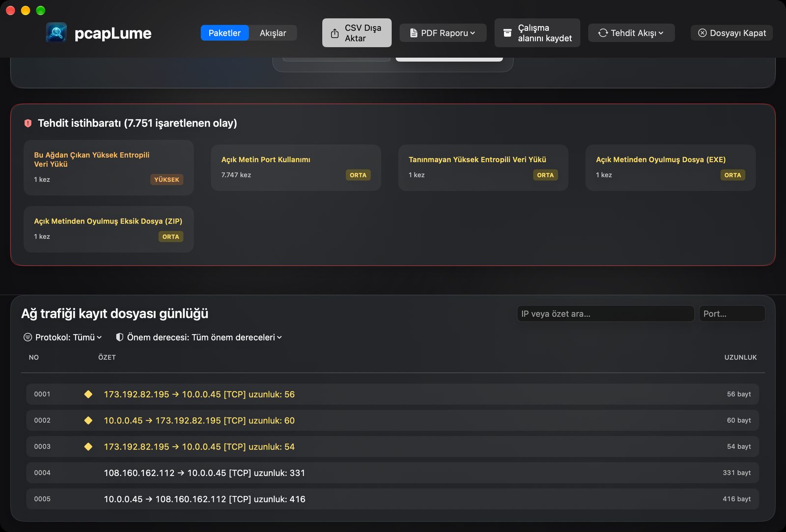Focus the IP veya özet ara search field
Viewport: 786px width, 532px height.
coord(606,314)
